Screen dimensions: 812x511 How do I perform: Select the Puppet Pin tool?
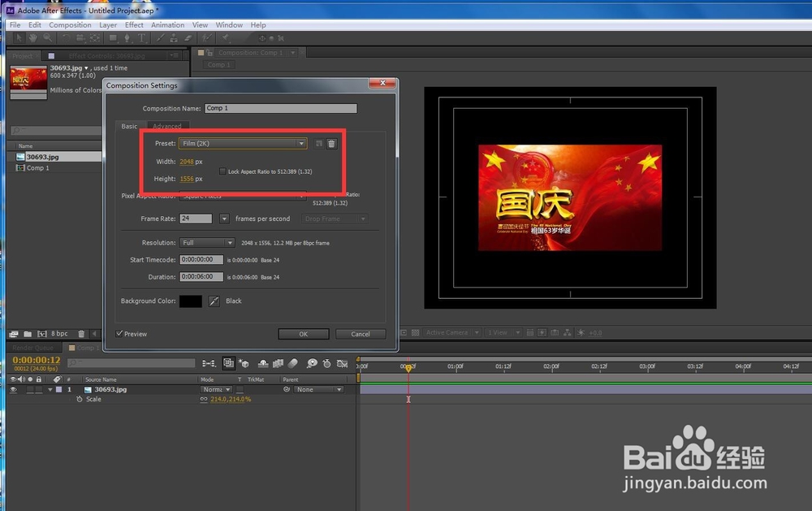tap(225, 38)
